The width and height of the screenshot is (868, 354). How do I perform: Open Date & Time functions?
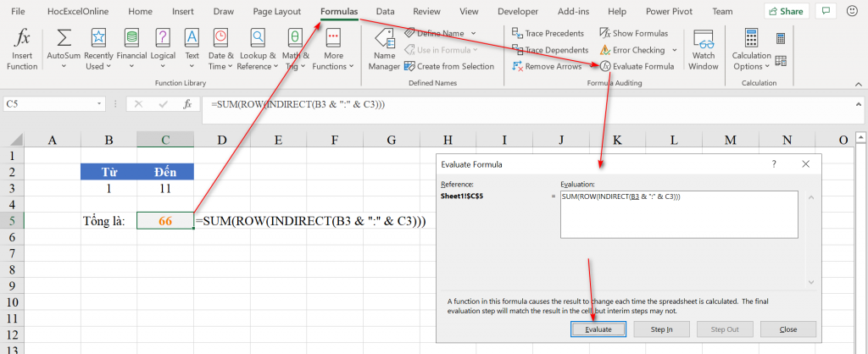point(221,50)
